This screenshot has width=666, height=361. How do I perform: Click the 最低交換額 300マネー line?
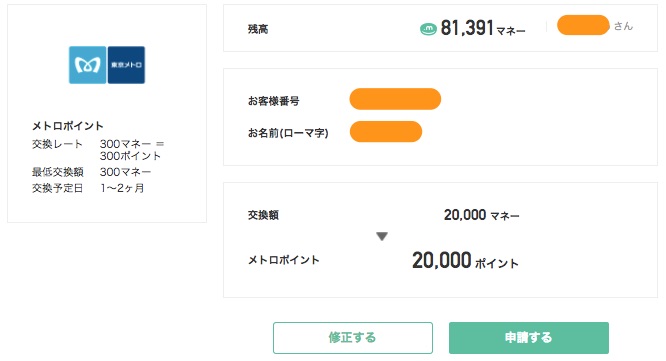pyautogui.click(x=91, y=172)
